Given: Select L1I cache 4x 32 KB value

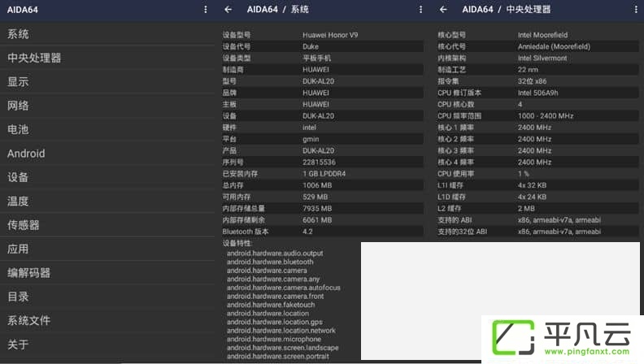Looking at the screenshot, I should (532, 185).
